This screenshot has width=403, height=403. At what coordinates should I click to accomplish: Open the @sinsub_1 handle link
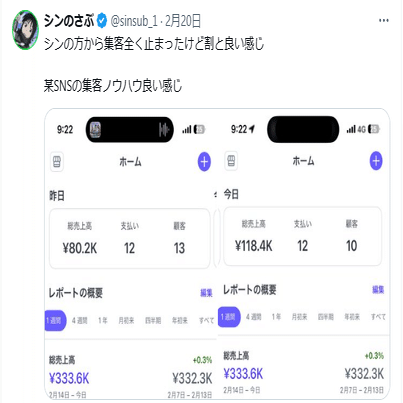tap(134, 21)
